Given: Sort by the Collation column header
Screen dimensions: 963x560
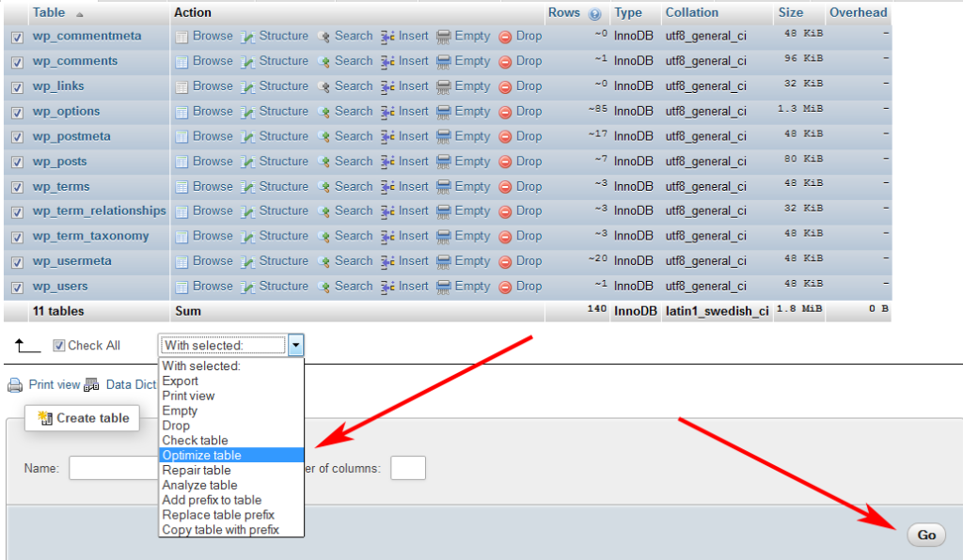Looking at the screenshot, I should click(691, 12).
